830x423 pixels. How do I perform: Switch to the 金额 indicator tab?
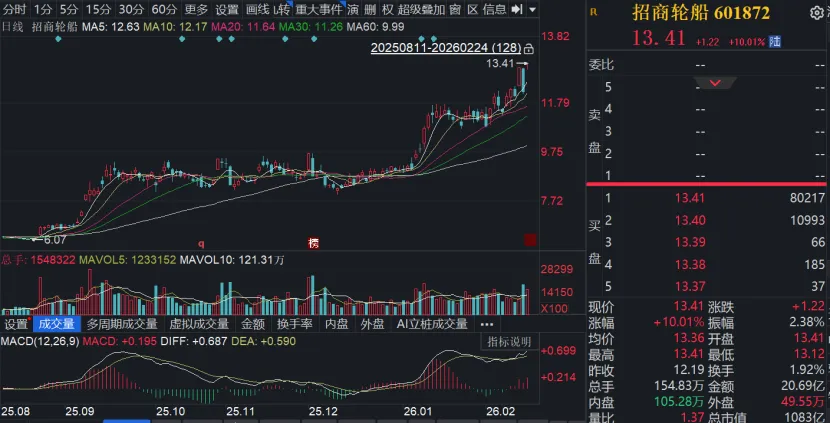tap(253, 324)
